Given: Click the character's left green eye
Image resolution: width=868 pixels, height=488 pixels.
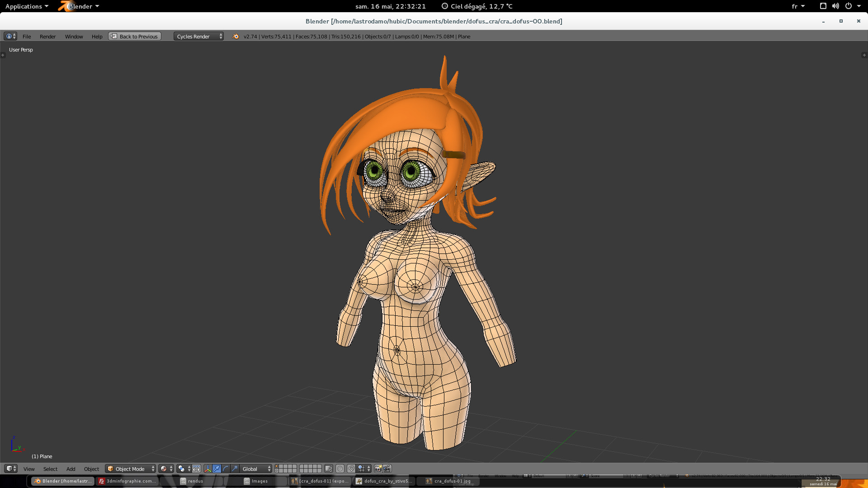Looking at the screenshot, I should coord(411,172).
